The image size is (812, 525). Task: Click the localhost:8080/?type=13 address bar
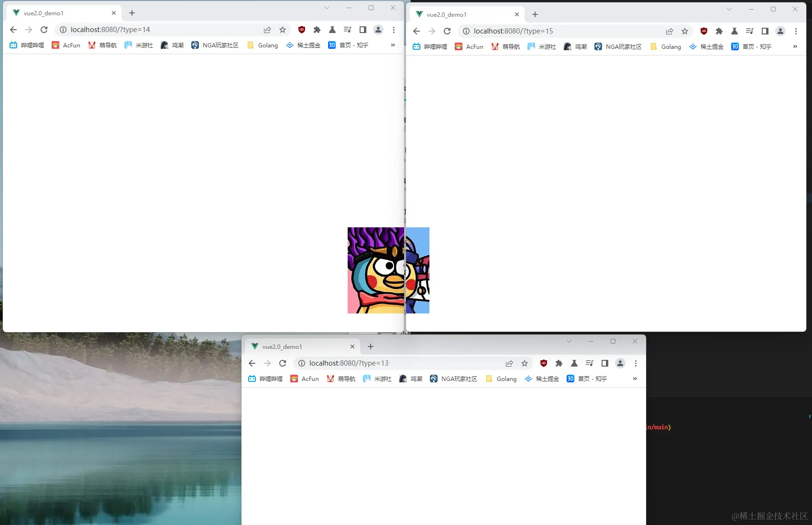pyautogui.click(x=348, y=363)
